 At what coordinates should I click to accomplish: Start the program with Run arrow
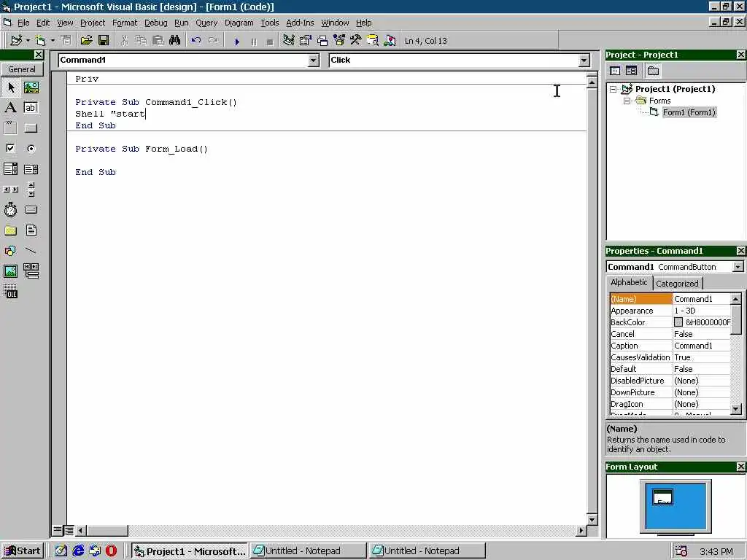(237, 42)
